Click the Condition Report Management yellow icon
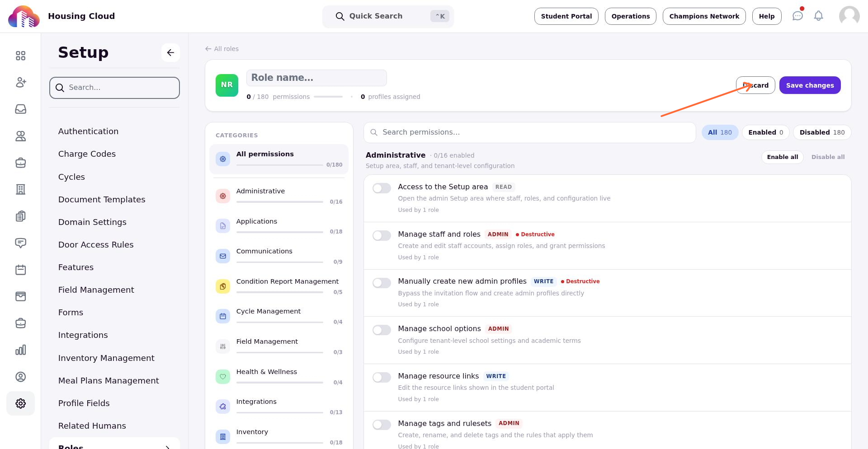This screenshot has width=868, height=449. 223,286
